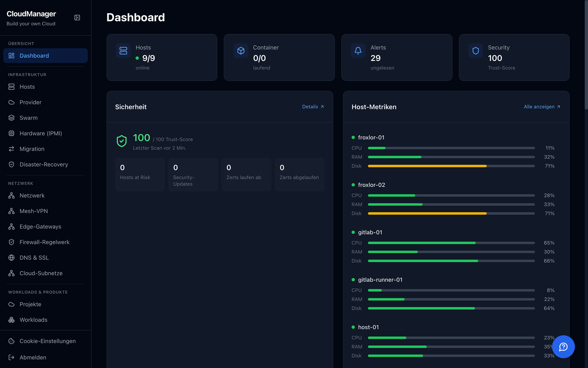588x368 pixels.
Task: Click the Dashboard grid icon in sidebar
Action: tap(11, 56)
